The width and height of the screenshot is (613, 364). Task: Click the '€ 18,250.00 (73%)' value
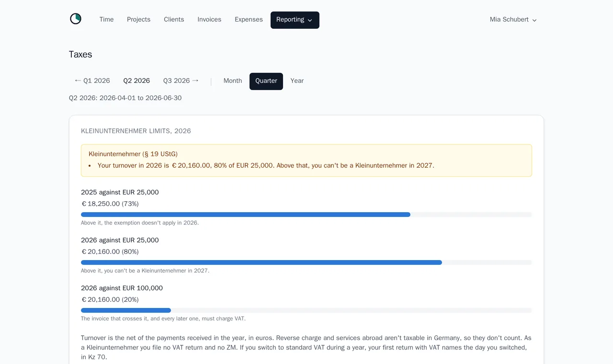(x=110, y=204)
